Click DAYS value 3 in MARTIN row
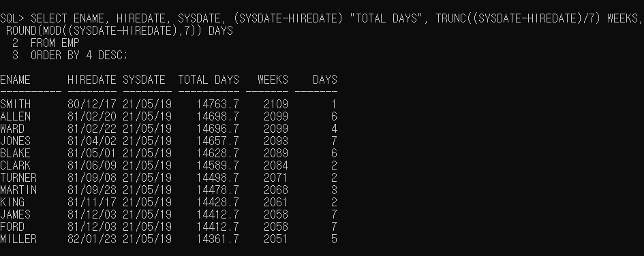The width and height of the screenshot is (644, 256). point(334,191)
